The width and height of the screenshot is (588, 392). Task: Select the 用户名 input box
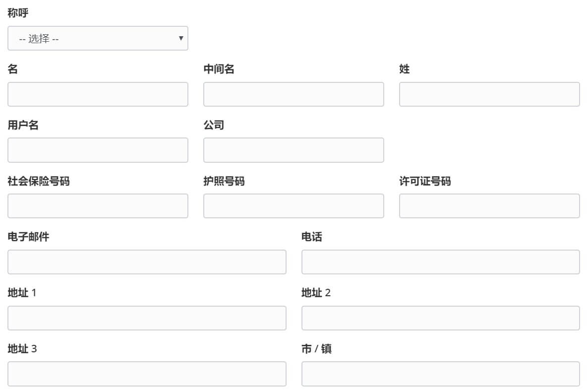pos(98,150)
